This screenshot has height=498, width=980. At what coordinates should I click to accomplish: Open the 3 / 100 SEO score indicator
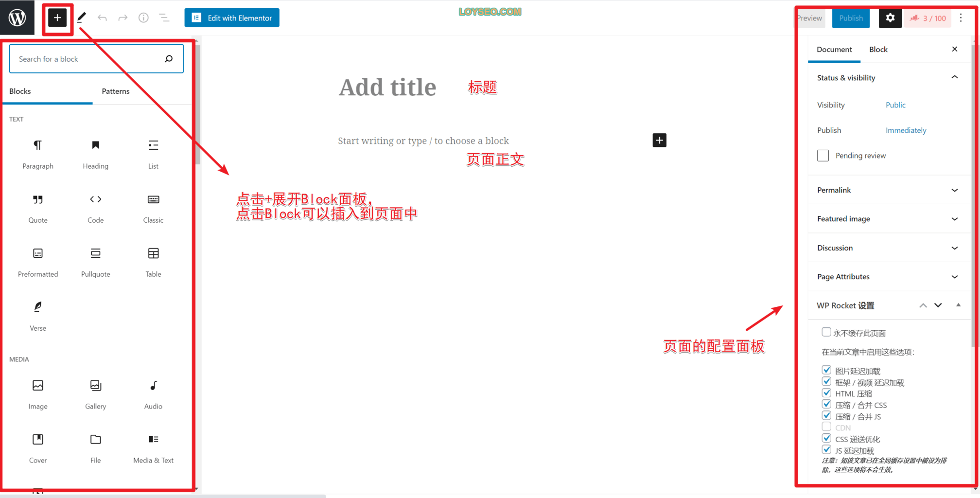[928, 18]
